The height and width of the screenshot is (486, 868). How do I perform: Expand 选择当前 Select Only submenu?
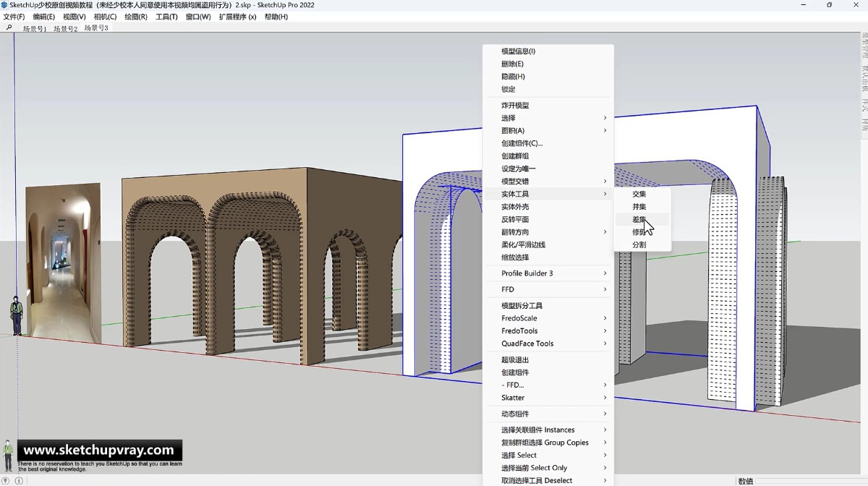(x=548, y=468)
